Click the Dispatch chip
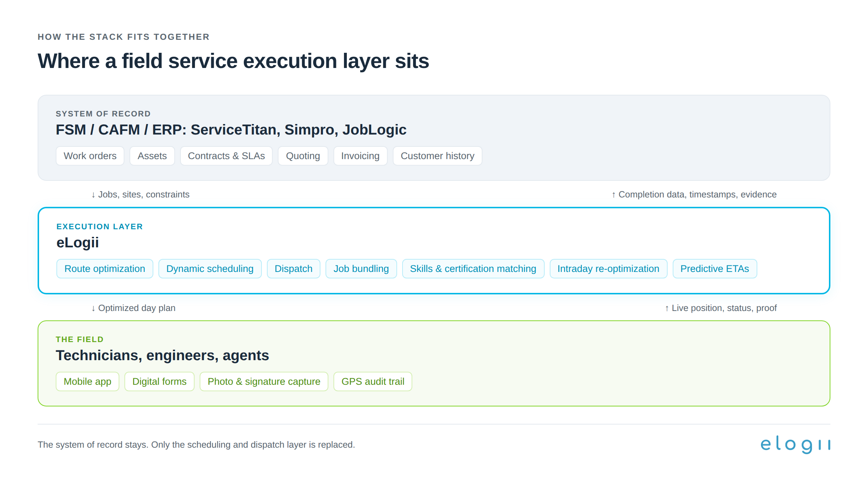The height and width of the screenshot is (486, 868). pyautogui.click(x=294, y=269)
